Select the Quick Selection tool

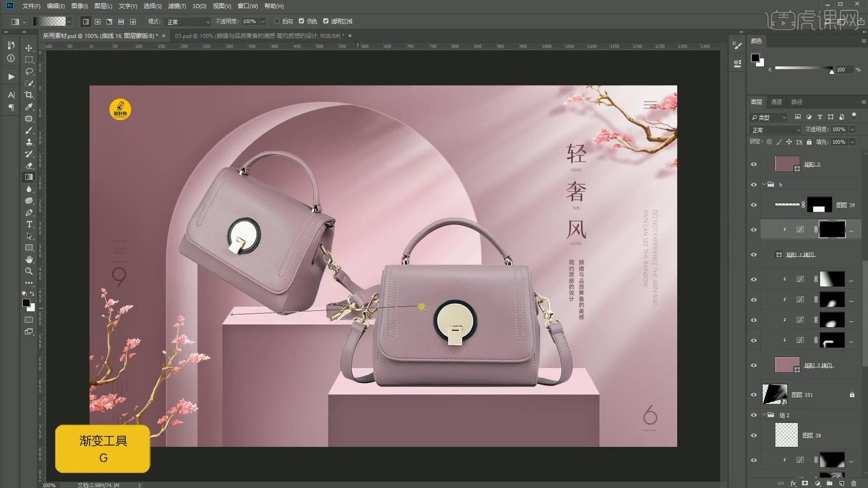(x=29, y=83)
